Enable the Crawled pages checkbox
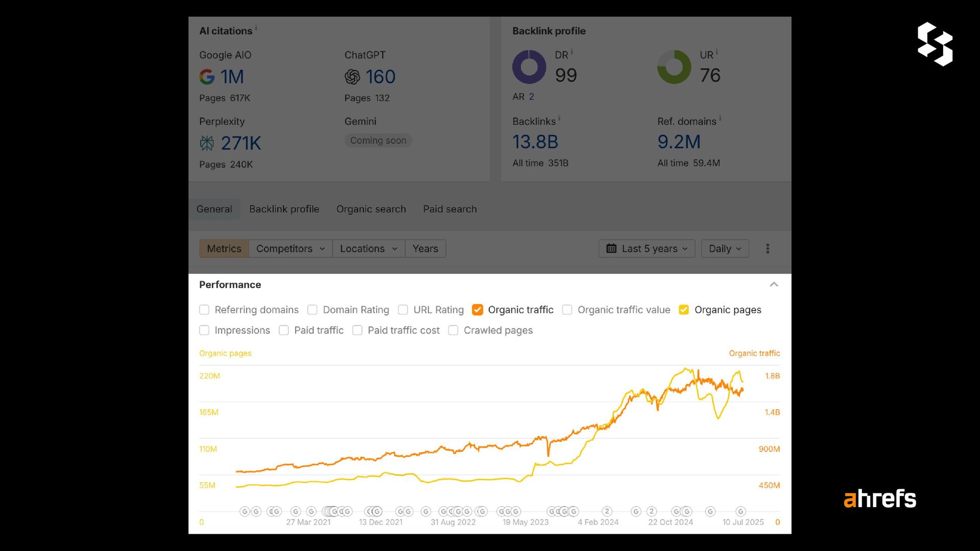 [453, 330]
